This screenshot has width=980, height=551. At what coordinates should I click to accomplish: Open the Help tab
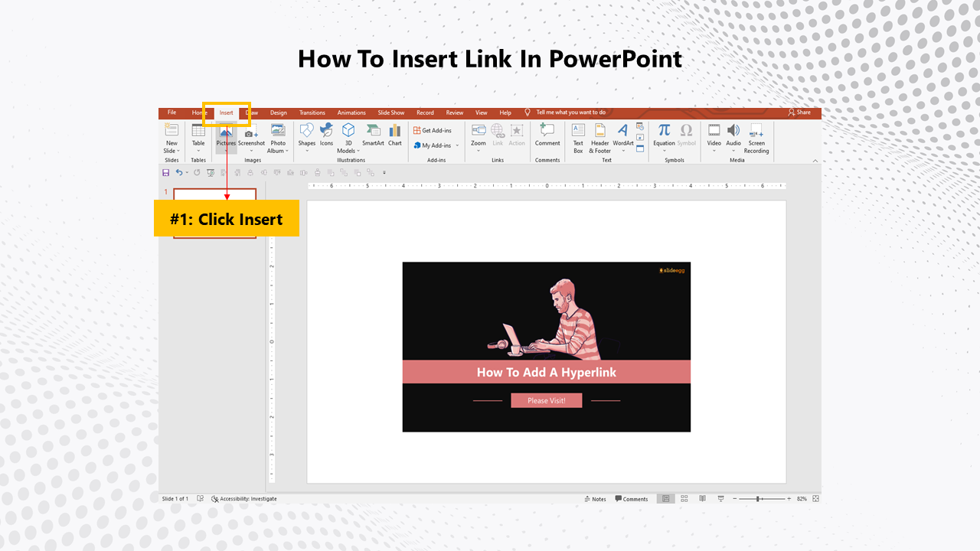click(x=505, y=112)
